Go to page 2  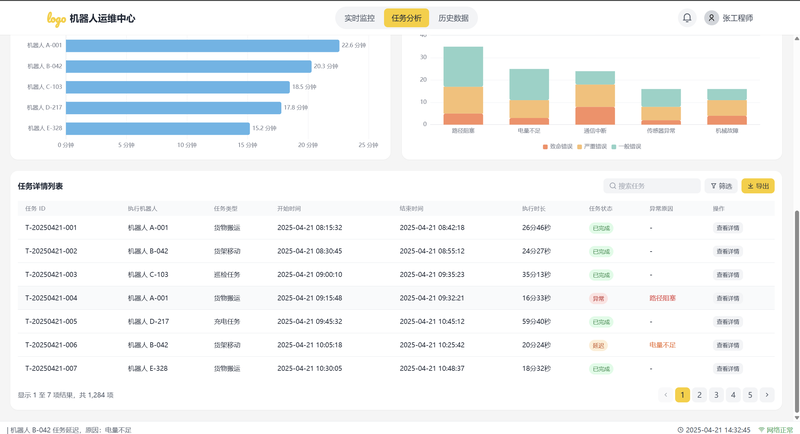[x=699, y=395]
